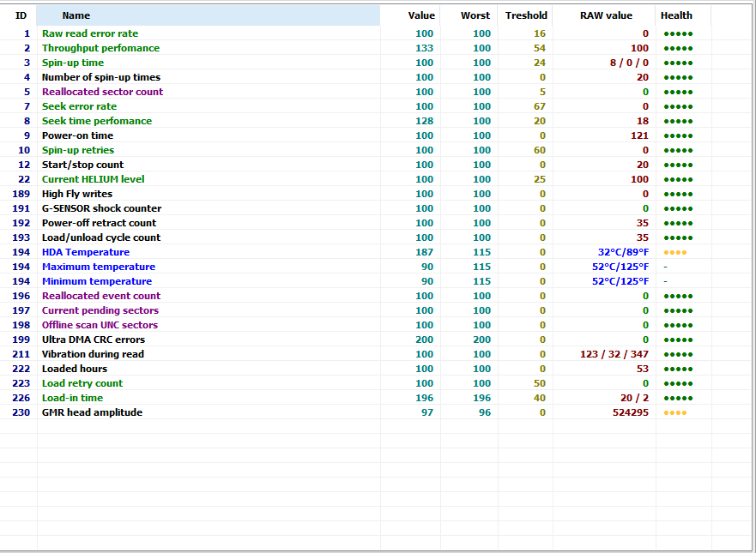Select GMR head amplitude attribute
This screenshot has height=553, width=756.
coord(92,412)
